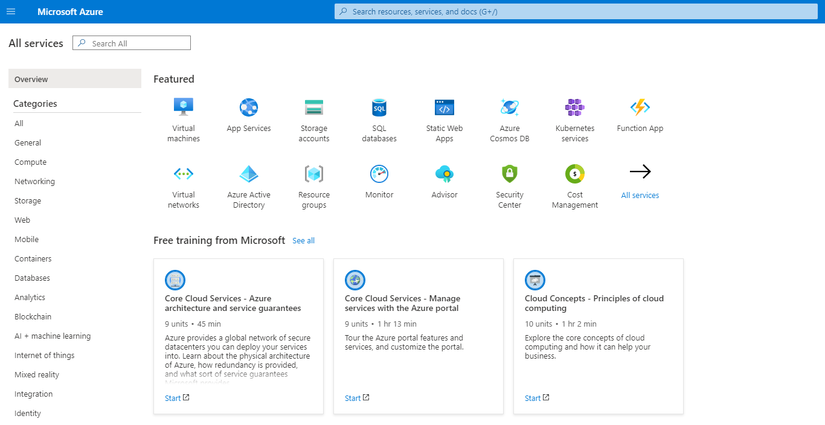Screen dimensions: 825x425
Task: Open Azure Cosmos DB icon
Action: click(x=510, y=107)
